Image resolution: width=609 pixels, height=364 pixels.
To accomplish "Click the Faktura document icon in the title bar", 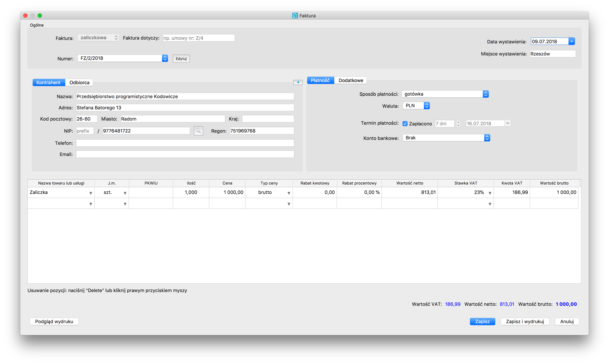I will click(295, 16).
